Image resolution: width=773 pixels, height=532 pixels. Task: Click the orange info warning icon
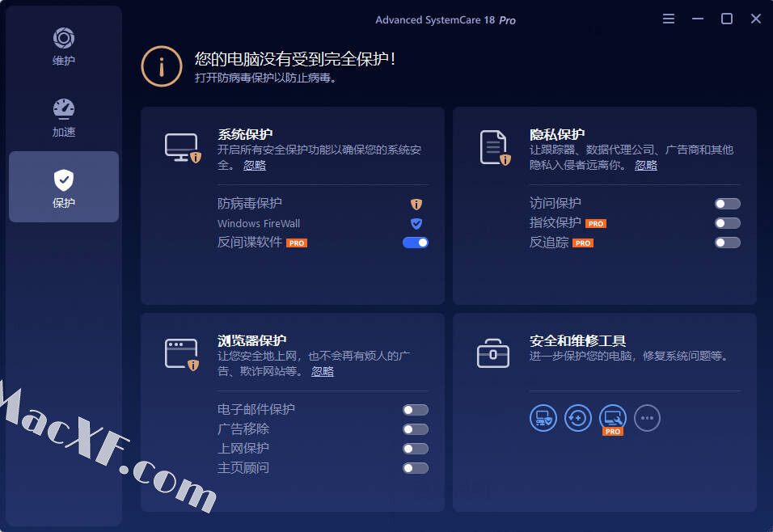pyautogui.click(x=162, y=66)
